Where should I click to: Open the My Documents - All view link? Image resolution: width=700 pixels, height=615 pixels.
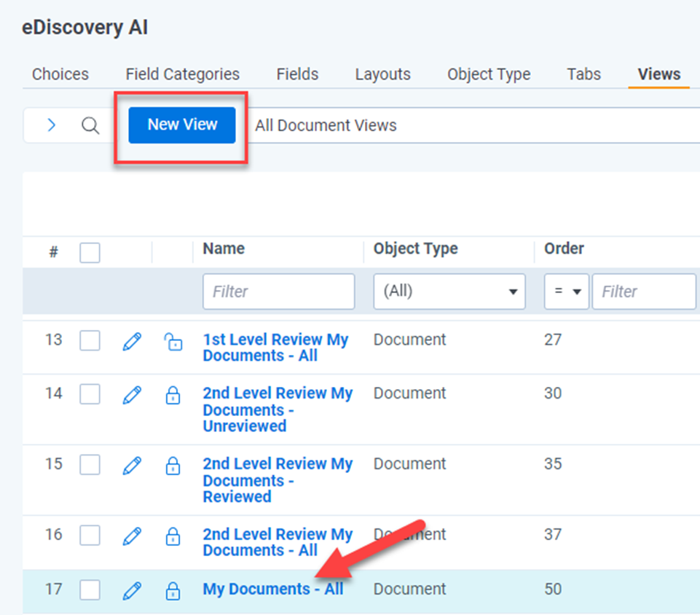point(273,589)
